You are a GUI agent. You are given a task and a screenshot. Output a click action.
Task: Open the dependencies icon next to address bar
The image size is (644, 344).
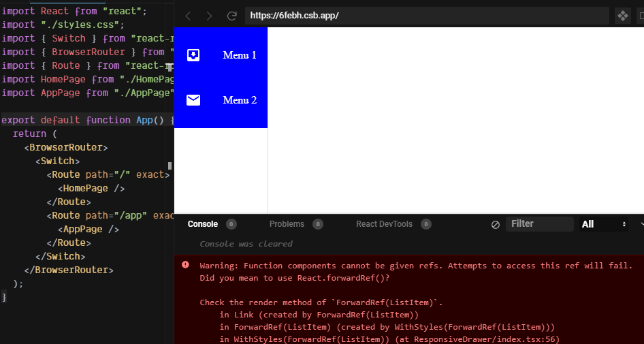[623, 16]
